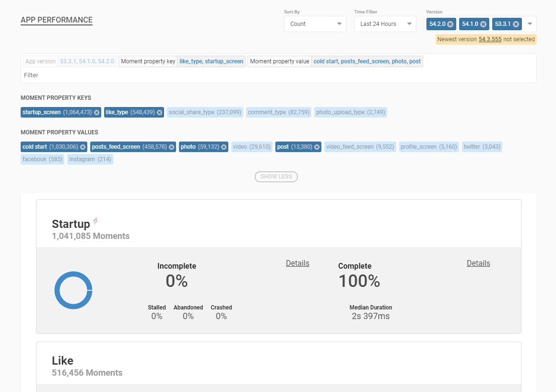
Task: Remove version 54.1.0 chip
Action: click(x=483, y=24)
